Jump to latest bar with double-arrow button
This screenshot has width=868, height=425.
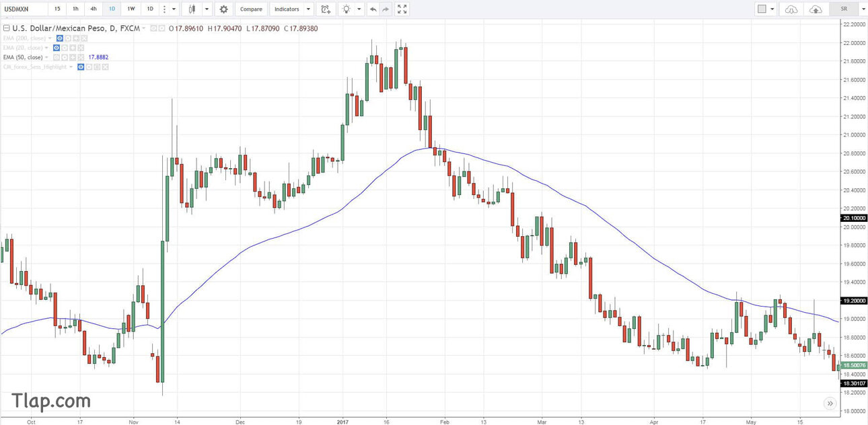coord(829,403)
